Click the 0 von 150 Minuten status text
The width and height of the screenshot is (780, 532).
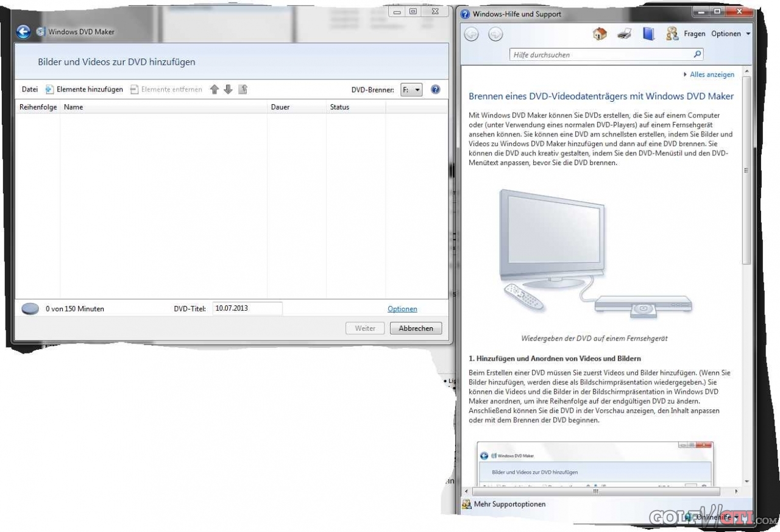coord(75,309)
